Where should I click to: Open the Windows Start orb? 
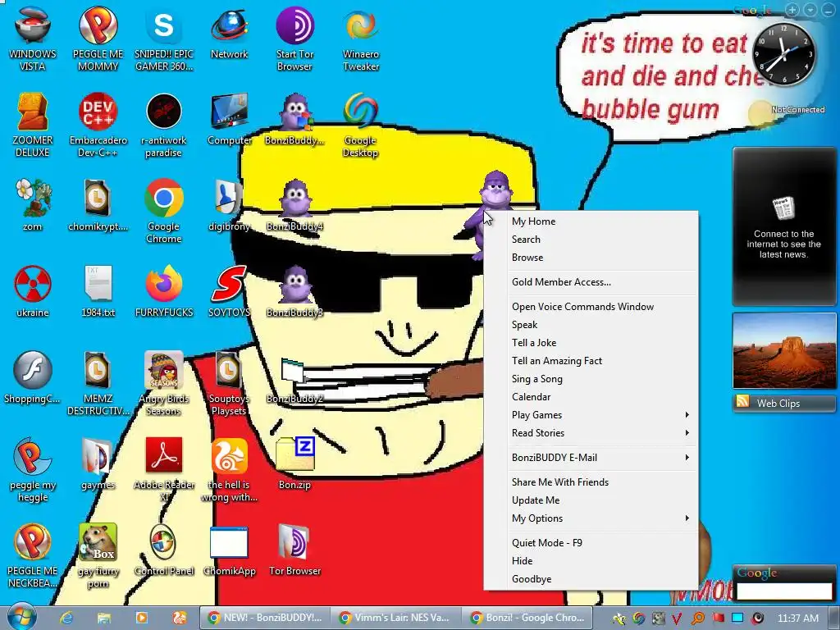pyautogui.click(x=21, y=617)
